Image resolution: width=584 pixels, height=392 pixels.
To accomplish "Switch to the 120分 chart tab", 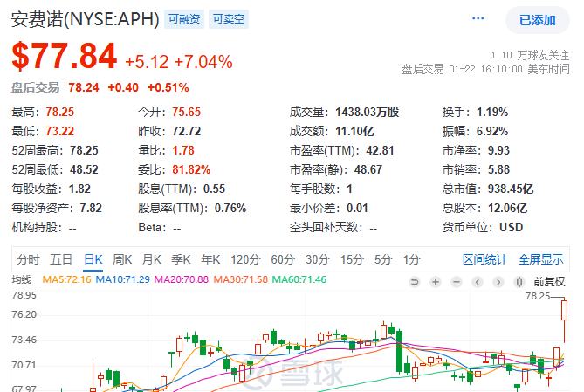I will [245, 259].
